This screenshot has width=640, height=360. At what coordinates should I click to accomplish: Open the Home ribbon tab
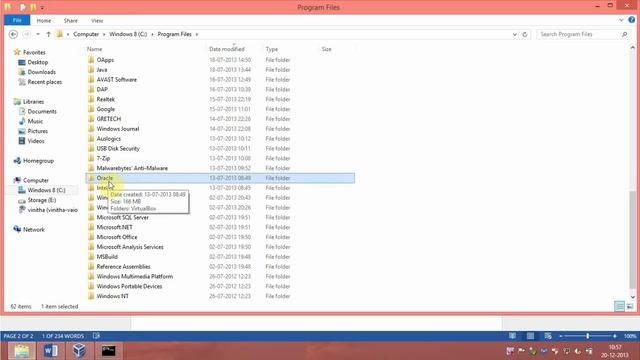coord(44,20)
